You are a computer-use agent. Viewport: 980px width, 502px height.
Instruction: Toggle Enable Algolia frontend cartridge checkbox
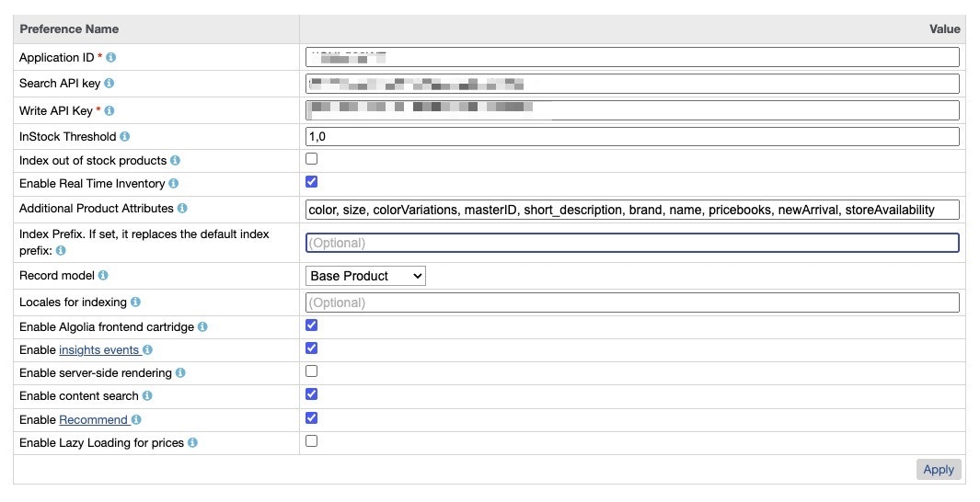pos(311,325)
